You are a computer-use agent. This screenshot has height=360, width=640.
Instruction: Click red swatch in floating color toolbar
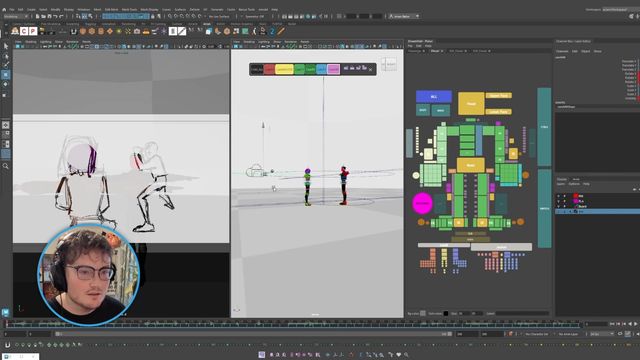[x=269, y=69]
